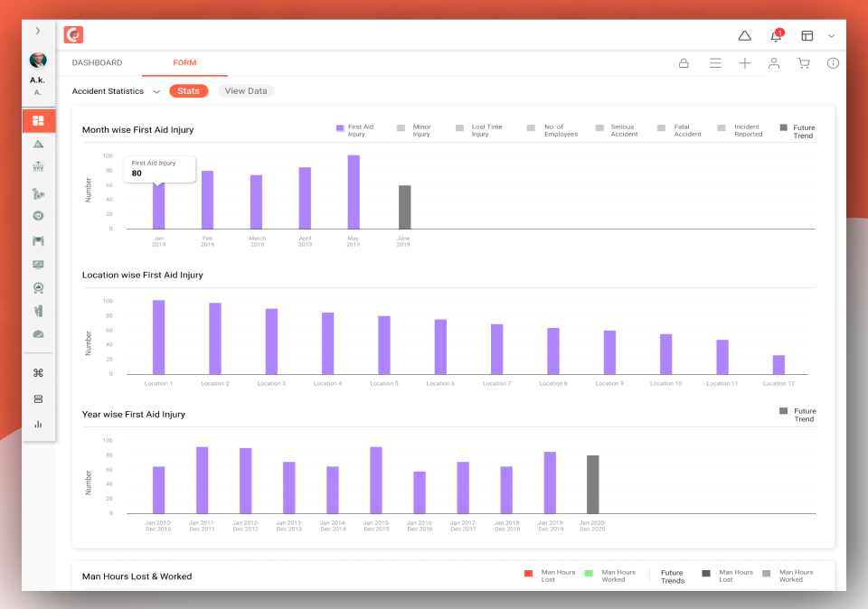Image resolution: width=868 pixels, height=609 pixels.
Task: Click the lock icon in toolbar
Action: pyautogui.click(x=684, y=63)
